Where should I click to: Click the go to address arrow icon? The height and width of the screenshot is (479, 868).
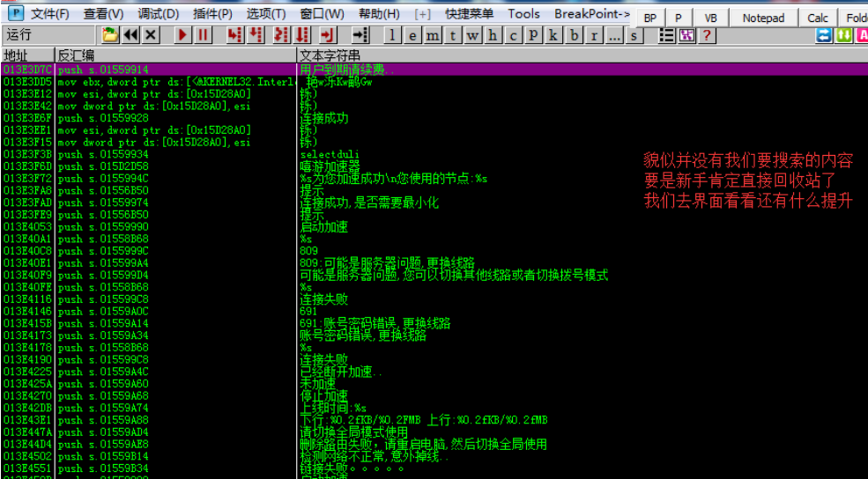[x=361, y=35]
